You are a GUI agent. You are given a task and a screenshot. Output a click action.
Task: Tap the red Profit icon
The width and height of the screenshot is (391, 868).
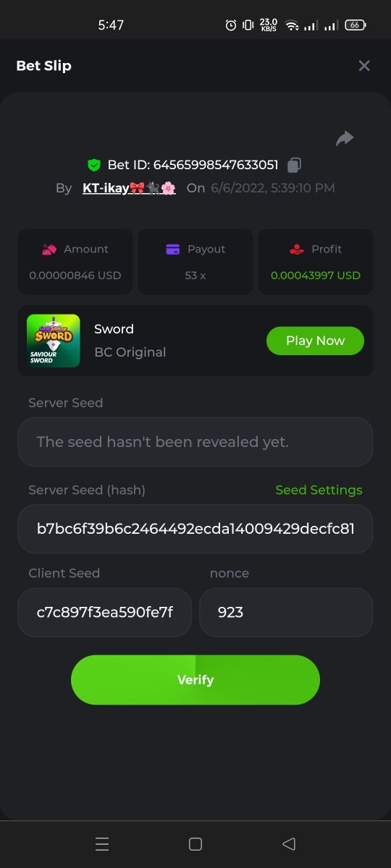coord(297,249)
